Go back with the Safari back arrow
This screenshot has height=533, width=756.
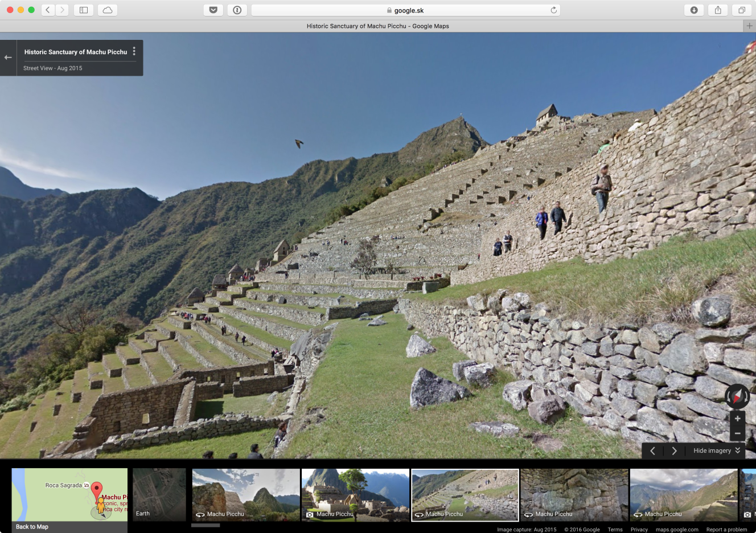48,10
